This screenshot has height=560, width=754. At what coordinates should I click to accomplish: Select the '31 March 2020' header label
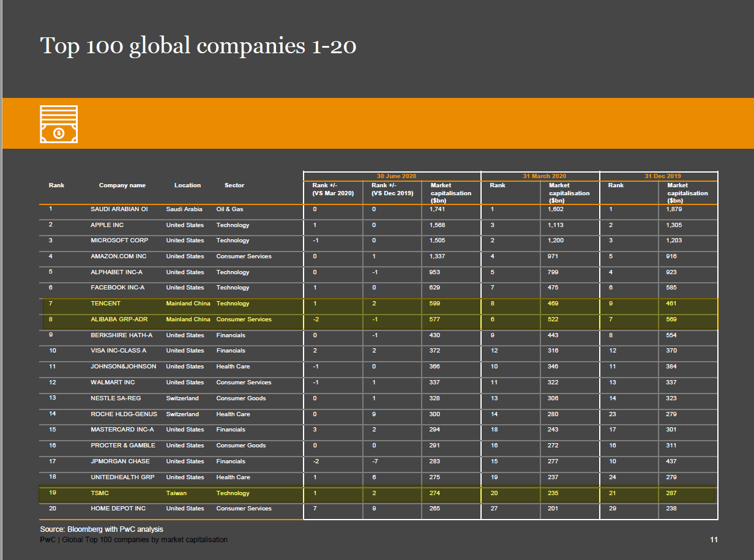pyautogui.click(x=545, y=176)
